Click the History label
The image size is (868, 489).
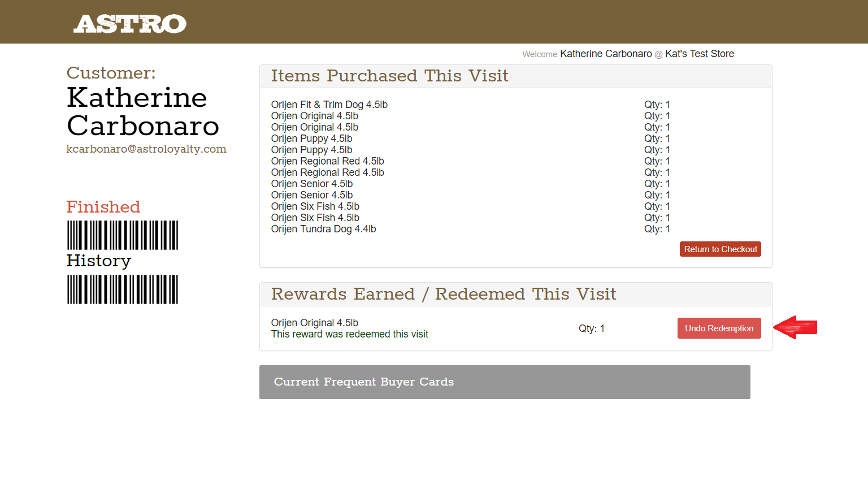point(99,261)
